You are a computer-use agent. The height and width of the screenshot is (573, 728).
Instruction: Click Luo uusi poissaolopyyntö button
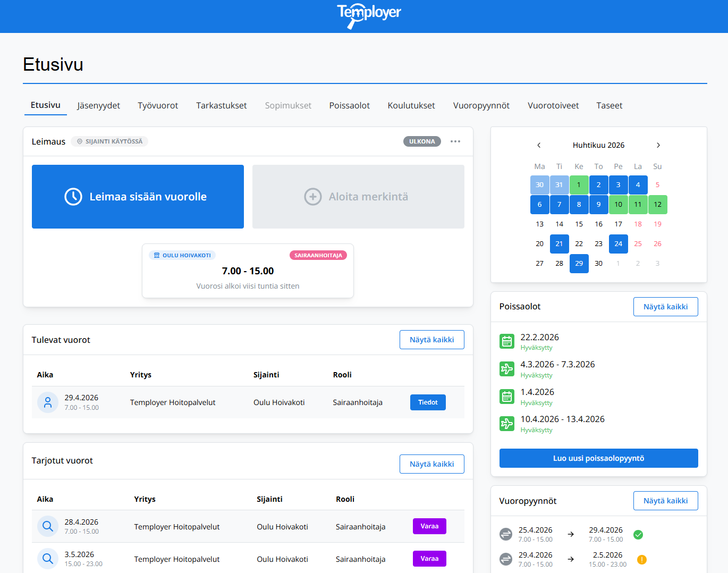coord(598,458)
